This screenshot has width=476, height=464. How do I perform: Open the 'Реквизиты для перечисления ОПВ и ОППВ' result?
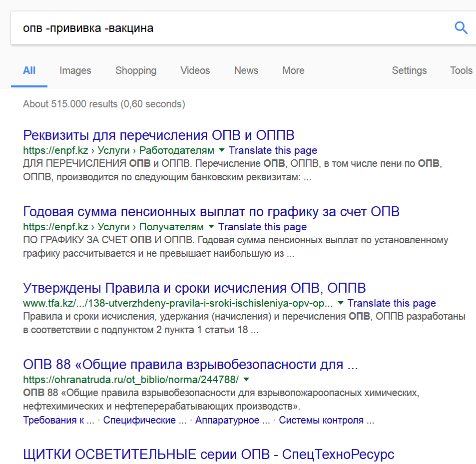[159, 135]
